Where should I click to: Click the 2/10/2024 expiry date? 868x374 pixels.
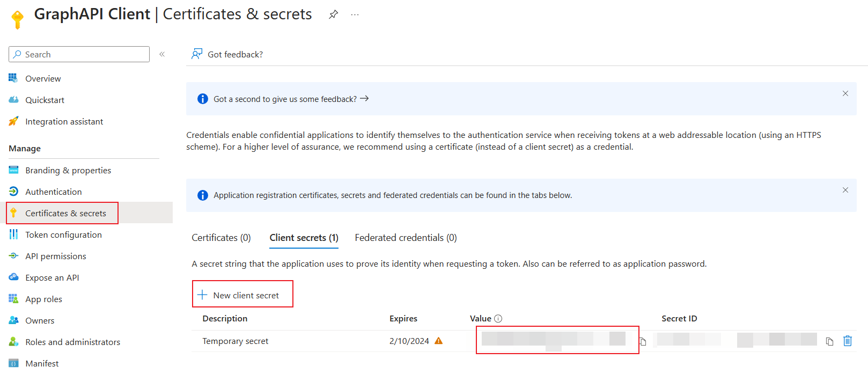[409, 341]
